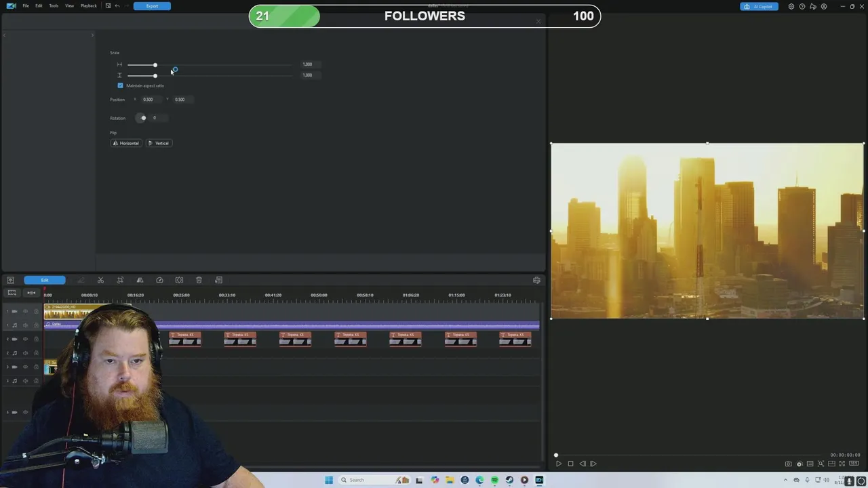The image size is (868, 488).
Task: Click the preview playhead scrubber dot
Action: (556, 455)
